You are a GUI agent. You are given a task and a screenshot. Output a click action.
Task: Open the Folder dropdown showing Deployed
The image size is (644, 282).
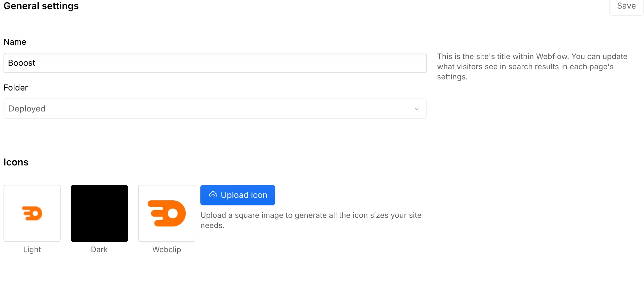[215, 109]
